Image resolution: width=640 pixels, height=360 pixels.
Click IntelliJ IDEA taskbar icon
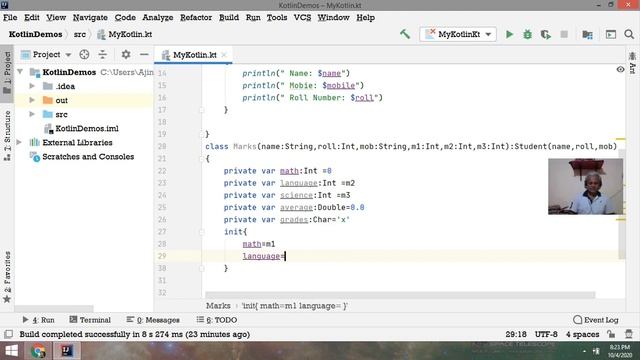tap(67, 351)
